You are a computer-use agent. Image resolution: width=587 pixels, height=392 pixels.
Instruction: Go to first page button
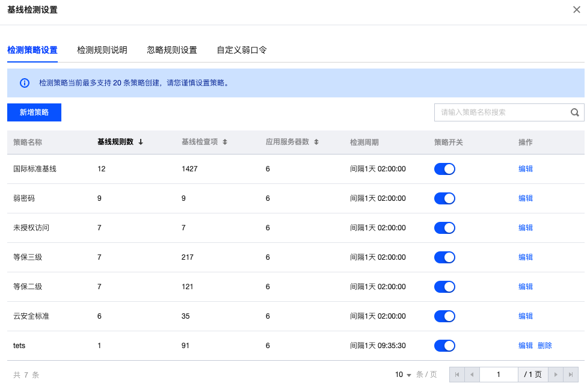tap(457, 375)
